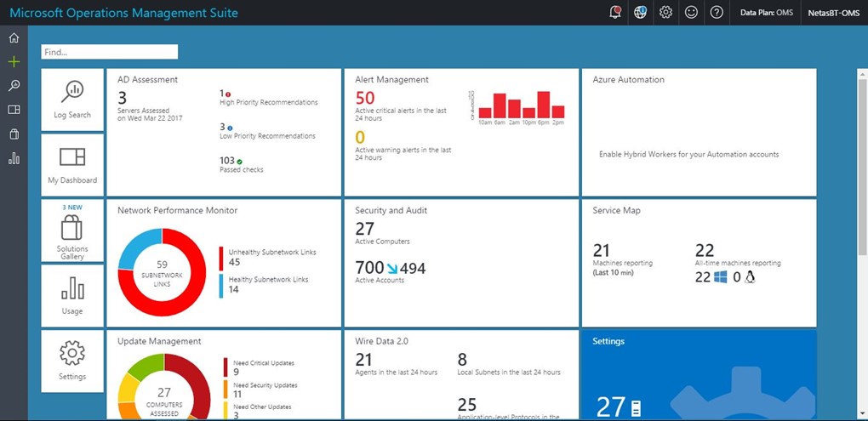Open the Service Map tile title
Viewport: 868px width, 421px height.
click(617, 210)
